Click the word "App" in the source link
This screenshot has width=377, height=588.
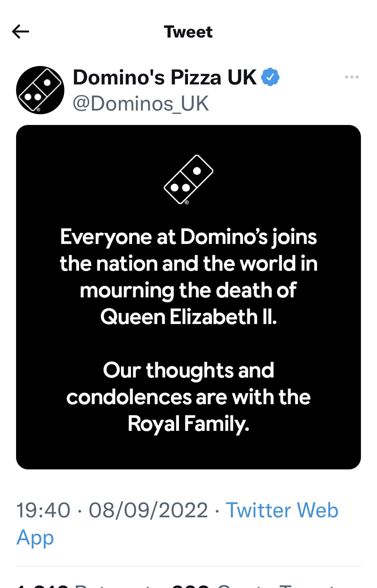tap(35, 537)
